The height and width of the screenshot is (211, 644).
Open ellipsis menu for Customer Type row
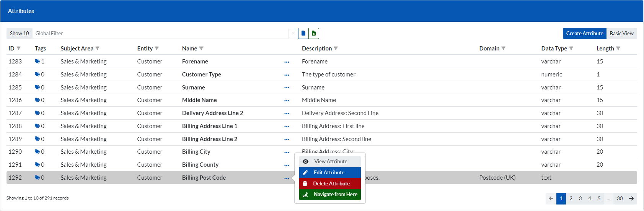[287, 75]
